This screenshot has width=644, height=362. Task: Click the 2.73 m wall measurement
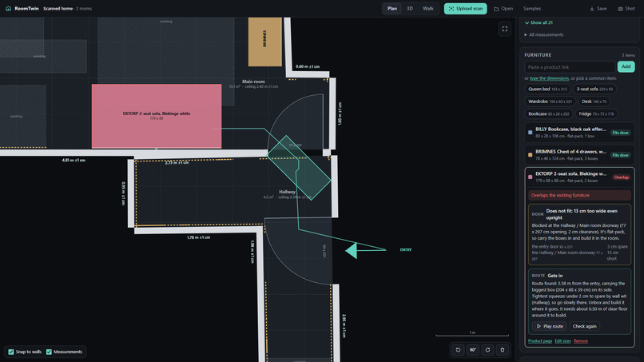pos(177,163)
